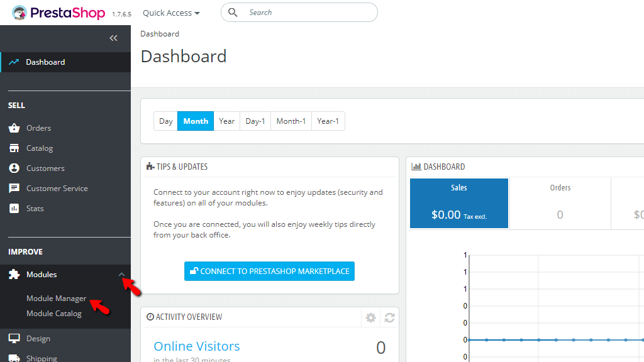Viewport: 644px width, 362px height.
Task: Click the Online Visitors count 0
Action: pyautogui.click(x=380, y=348)
